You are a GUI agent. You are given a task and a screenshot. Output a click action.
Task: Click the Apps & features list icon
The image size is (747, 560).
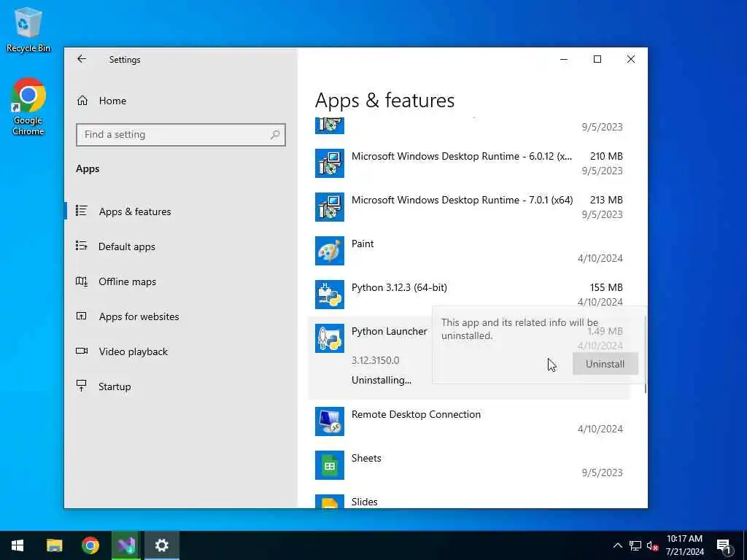pyautogui.click(x=82, y=211)
